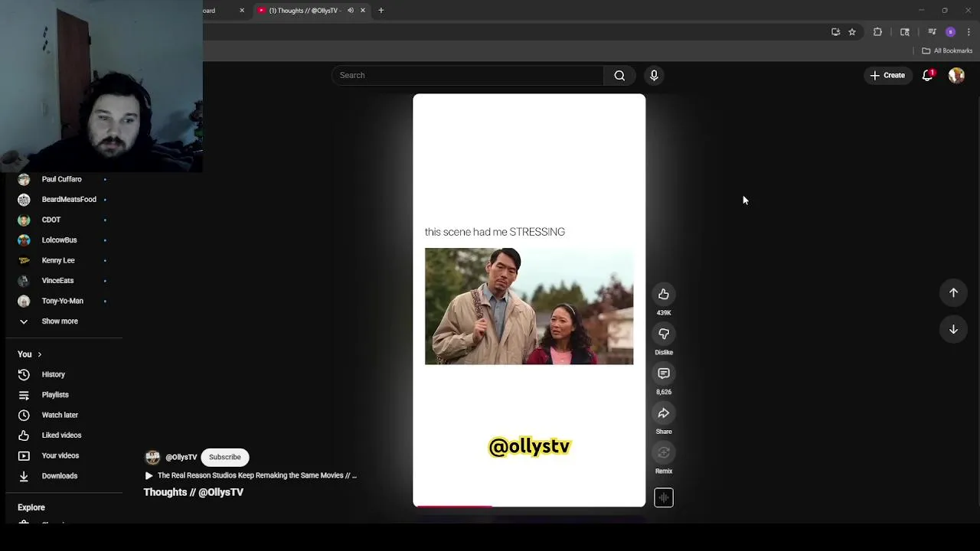
Task: Open All Bookmarks folder
Action: coord(947,51)
